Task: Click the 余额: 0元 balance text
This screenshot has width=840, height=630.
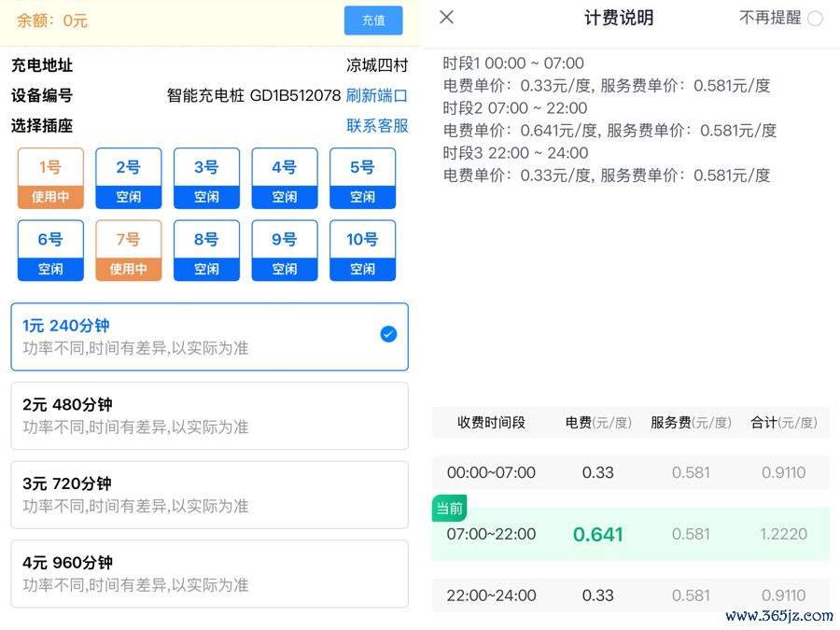Action: pos(52,21)
